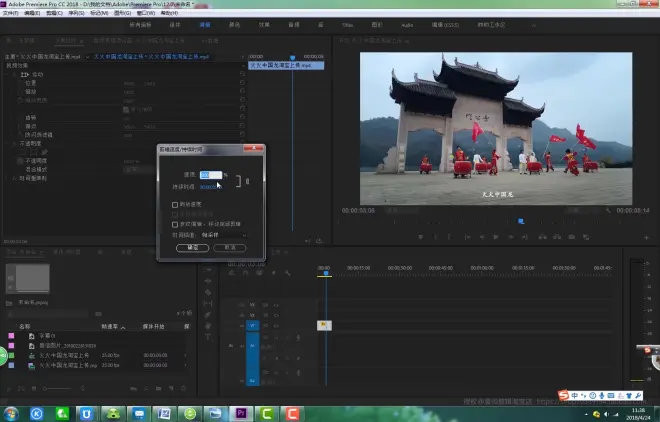Click the Mark In button in Program monitor
Viewport: 660px width, 422px height.
coord(435,237)
